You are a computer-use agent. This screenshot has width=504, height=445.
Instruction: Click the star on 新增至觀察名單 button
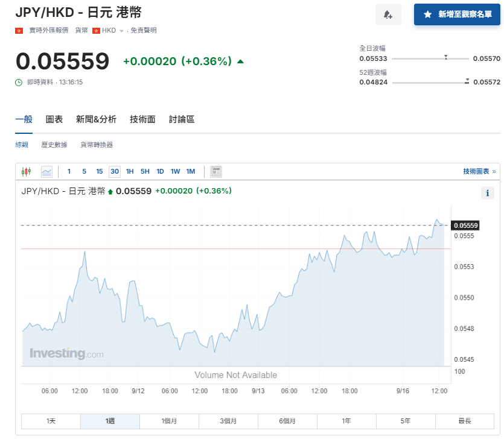(429, 14)
